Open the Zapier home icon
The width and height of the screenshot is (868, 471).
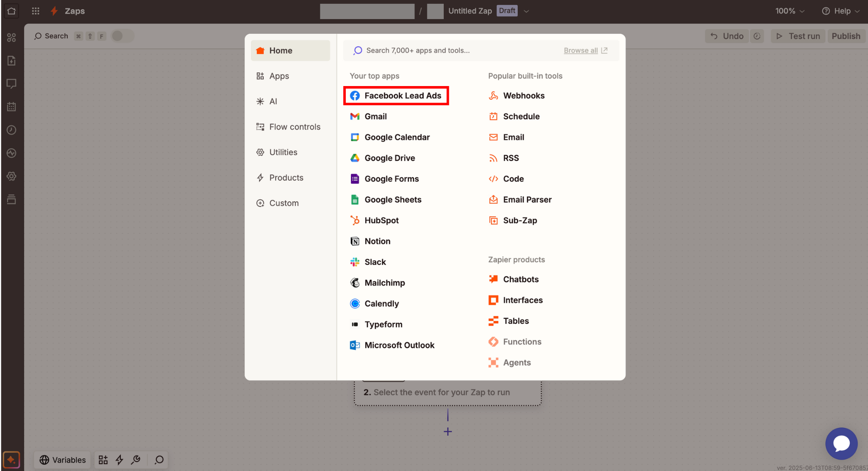[11, 11]
